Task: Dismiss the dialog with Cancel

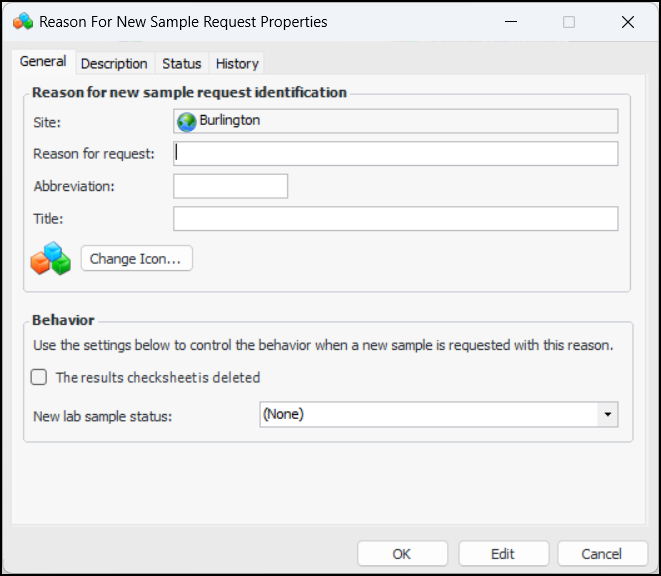Action: point(602,553)
